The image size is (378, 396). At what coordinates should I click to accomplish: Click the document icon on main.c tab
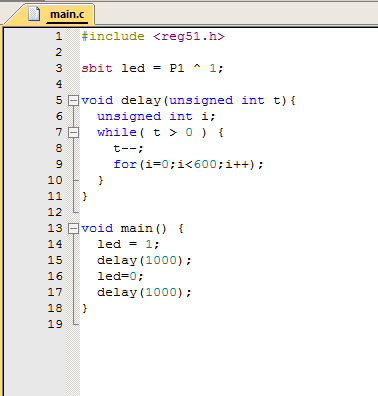point(34,14)
